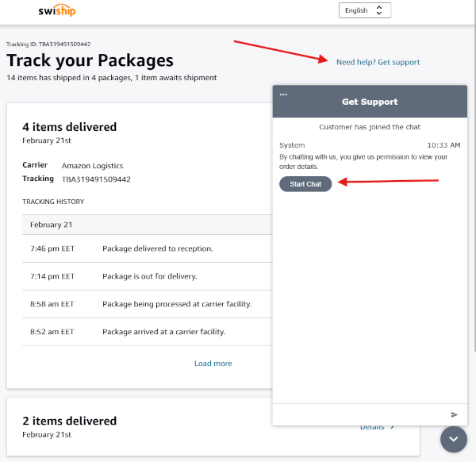This screenshot has width=476, height=462.
Task: Collapse the chat with the round chevron button
Action: coord(454,439)
